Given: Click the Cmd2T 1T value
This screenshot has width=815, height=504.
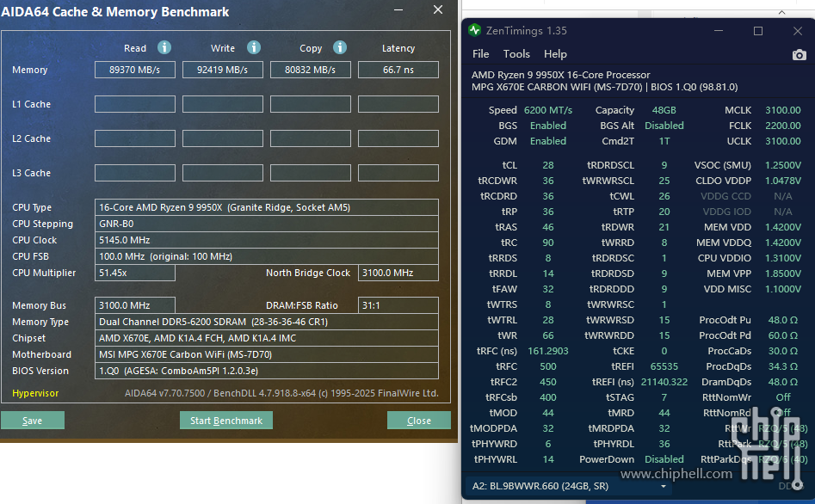Looking at the screenshot, I should (x=664, y=141).
